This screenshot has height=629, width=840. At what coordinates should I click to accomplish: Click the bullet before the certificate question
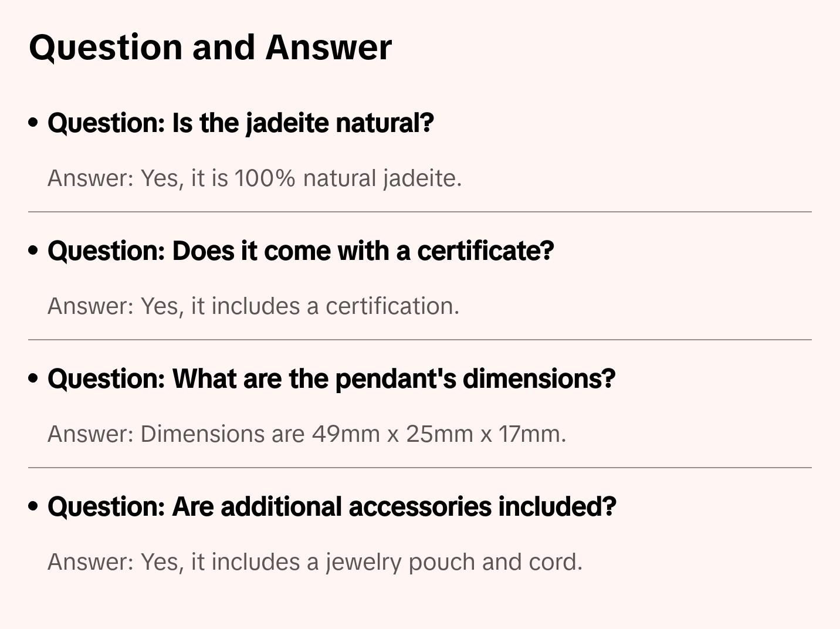[x=33, y=251]
